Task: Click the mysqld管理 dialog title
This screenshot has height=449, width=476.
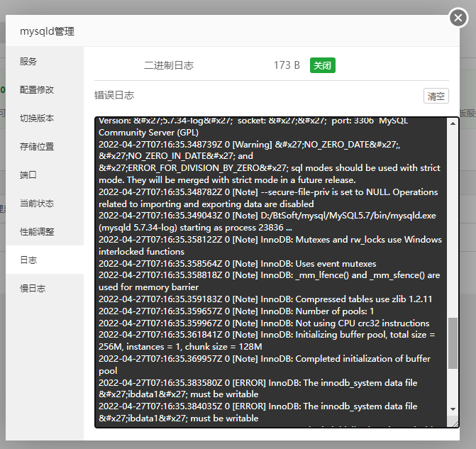Action: (x=47, y=31)
